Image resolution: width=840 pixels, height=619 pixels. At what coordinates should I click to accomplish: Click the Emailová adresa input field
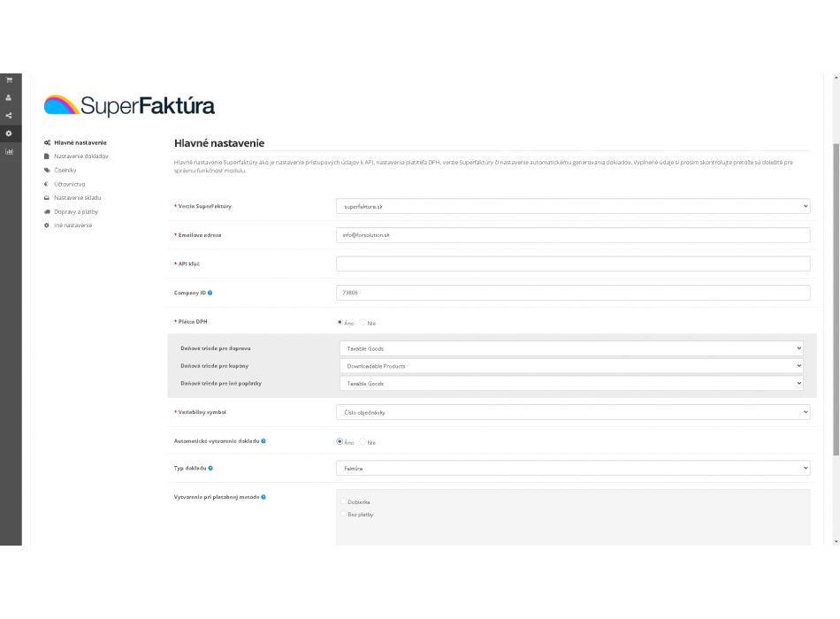click(573, 235)
